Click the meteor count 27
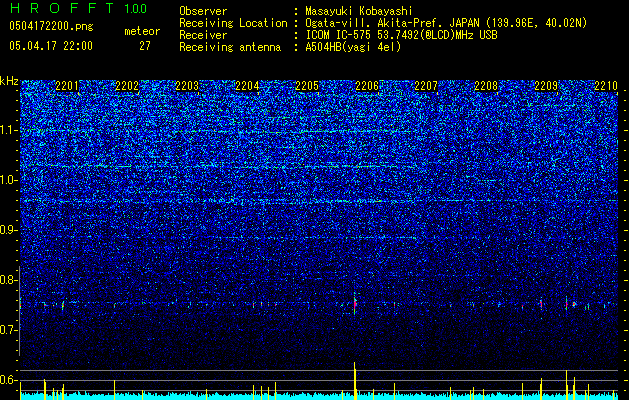This screenshot has width=629, height=400. coord(145,46)
